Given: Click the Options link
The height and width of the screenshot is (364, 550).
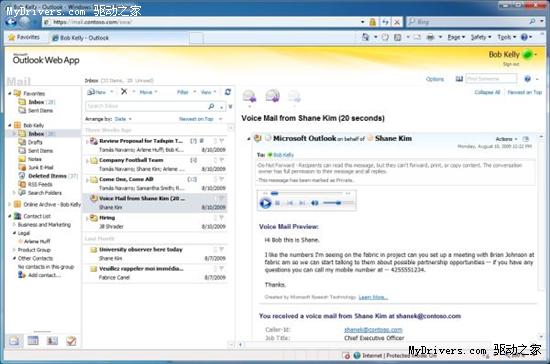Looking at the screenshot, I should 435,79.
